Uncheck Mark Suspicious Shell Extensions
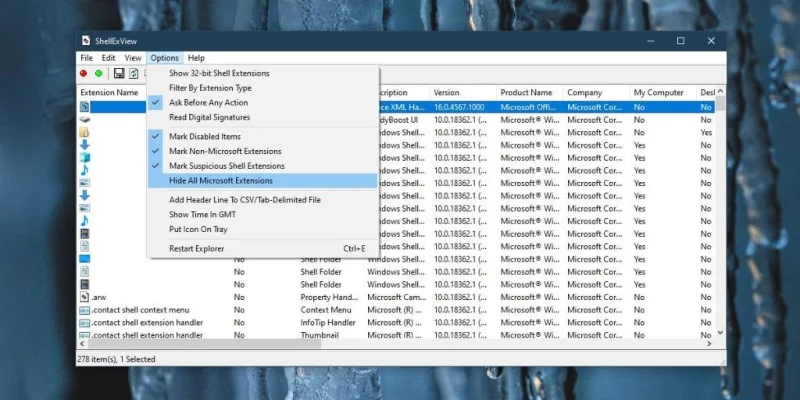The image size is (800, 400). point(227,166)
